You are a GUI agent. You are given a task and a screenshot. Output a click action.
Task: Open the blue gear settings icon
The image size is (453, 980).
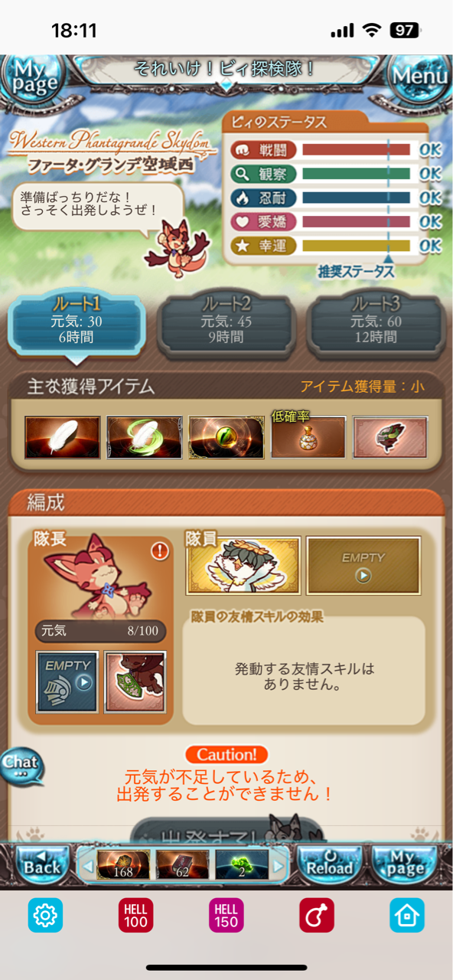pyautogui.click(x=45, y=914)
